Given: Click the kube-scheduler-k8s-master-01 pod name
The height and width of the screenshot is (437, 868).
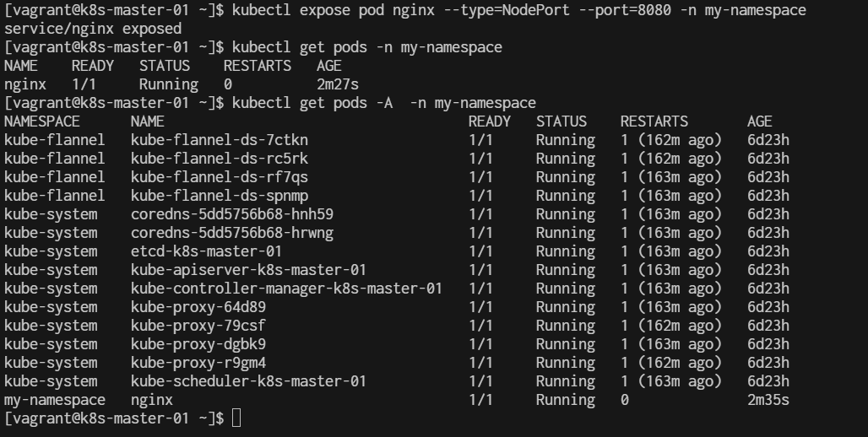Looking at the screenshot, I should pyautogui.click(x=248, y=381).
